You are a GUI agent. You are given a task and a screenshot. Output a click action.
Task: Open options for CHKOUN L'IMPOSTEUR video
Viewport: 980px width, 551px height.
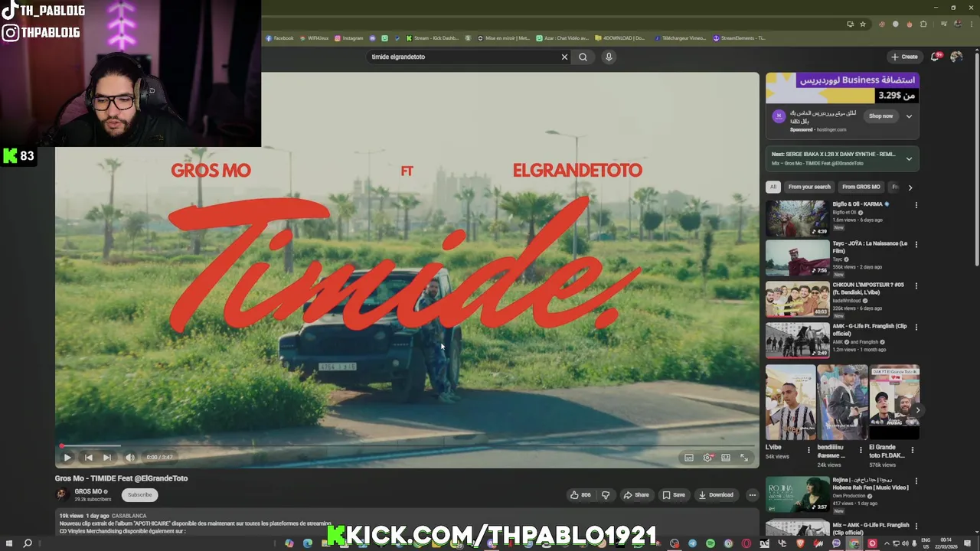[x=916, y=286]
